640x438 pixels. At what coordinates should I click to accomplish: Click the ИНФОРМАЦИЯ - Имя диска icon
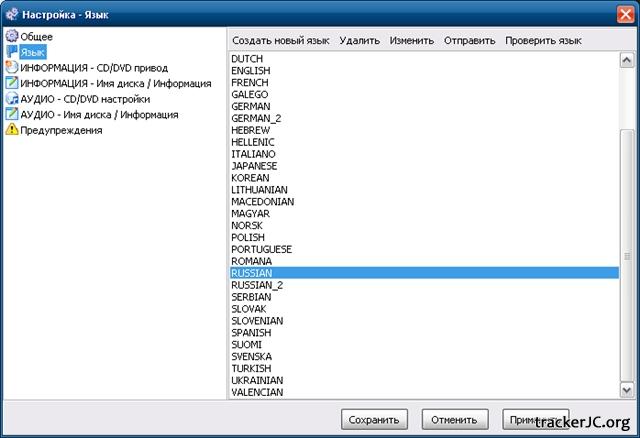click(11, 83)
